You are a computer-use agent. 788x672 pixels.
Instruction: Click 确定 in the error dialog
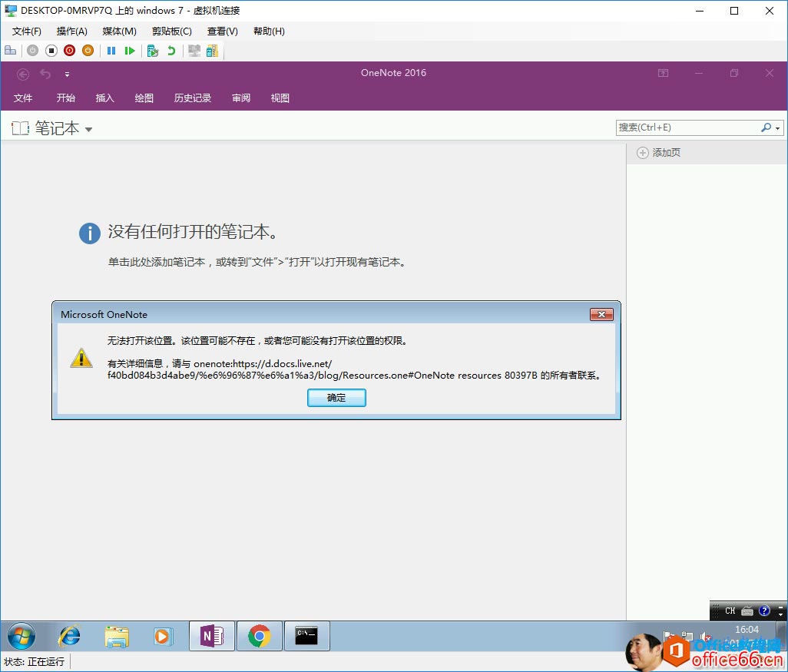[x=336, y=398]
